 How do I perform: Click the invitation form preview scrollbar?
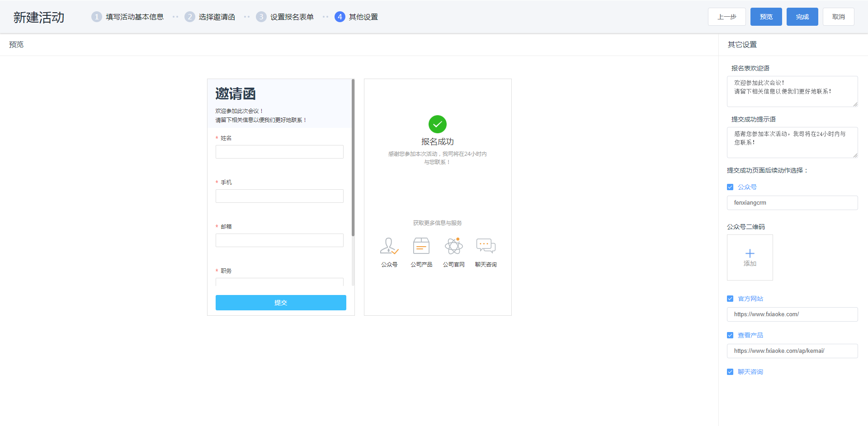coord(353,158)
